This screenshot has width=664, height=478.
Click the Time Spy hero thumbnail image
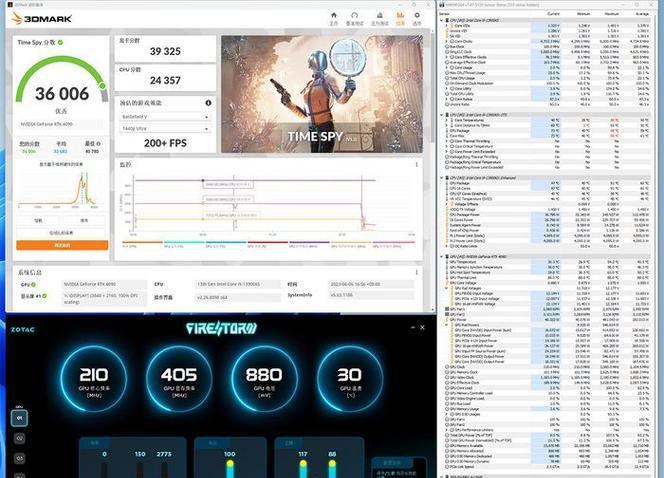click(x=321, y=94)
